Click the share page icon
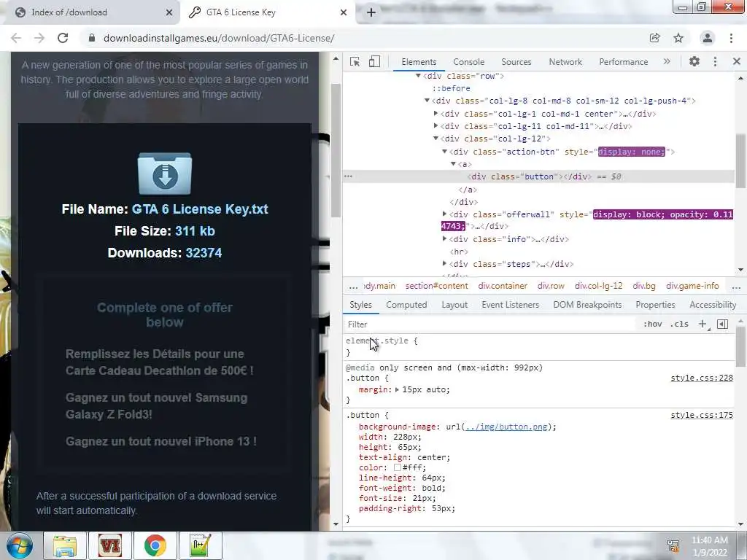The width and height of the screenshot is (747, 560). pos(654,38)
